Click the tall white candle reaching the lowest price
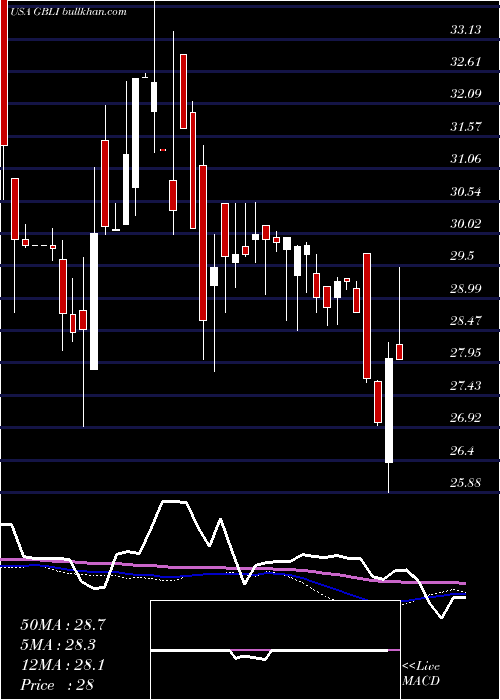The image size is (500, 700). [x=389, y=410]
